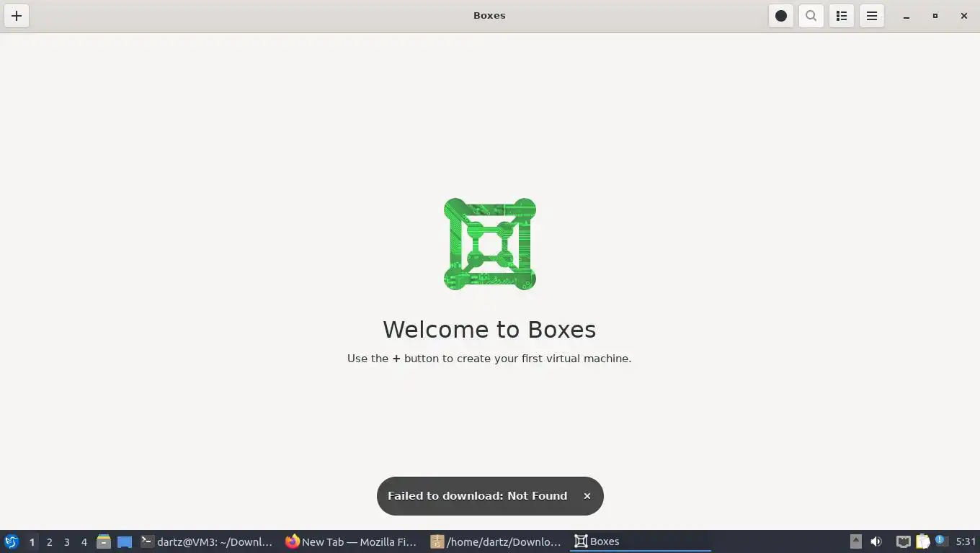The image size is (980, 553).
Task: Open the Lubuntu start menu bird icon
Action: click(x=11, y=541)
